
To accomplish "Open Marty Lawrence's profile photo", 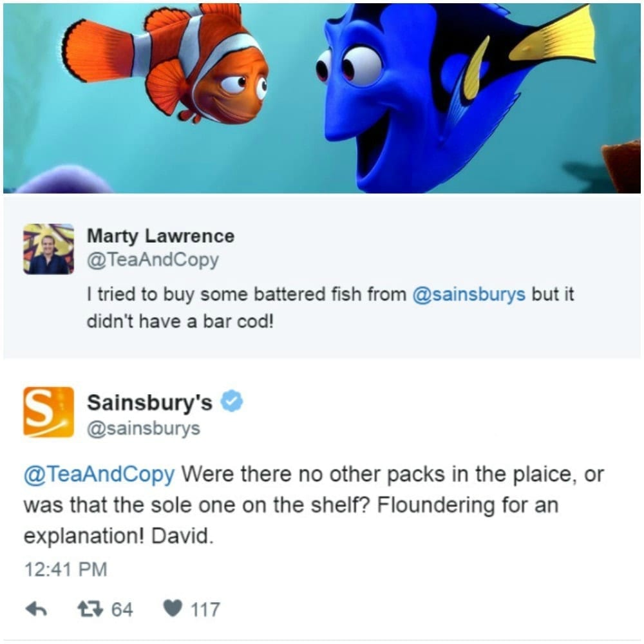I will (x=48, y=249).
